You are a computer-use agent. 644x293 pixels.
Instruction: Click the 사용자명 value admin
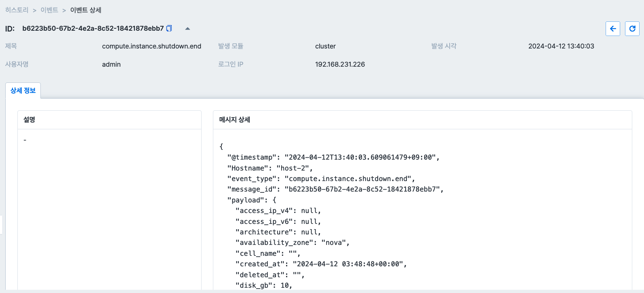pos(111,64)
